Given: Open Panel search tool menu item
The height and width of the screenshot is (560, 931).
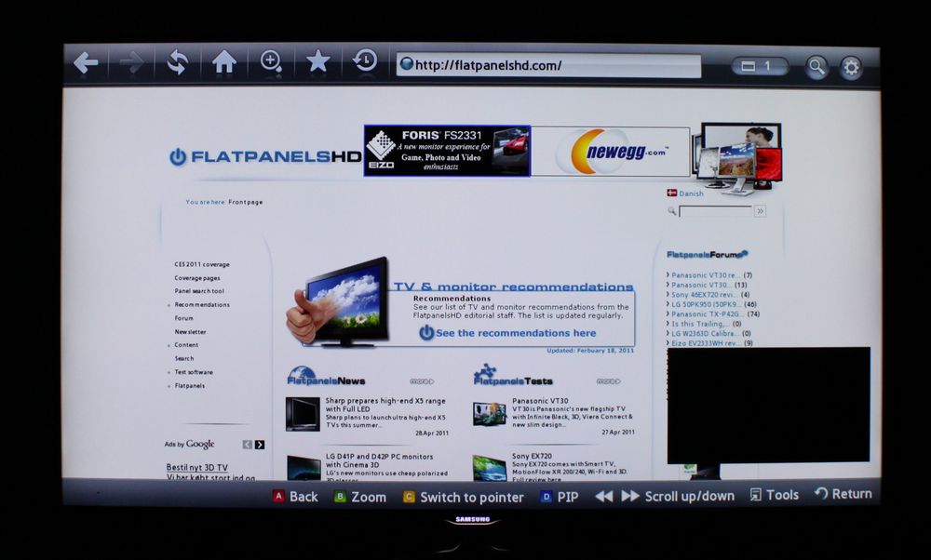Looking at the screenshot, I should tap(199, 291).
